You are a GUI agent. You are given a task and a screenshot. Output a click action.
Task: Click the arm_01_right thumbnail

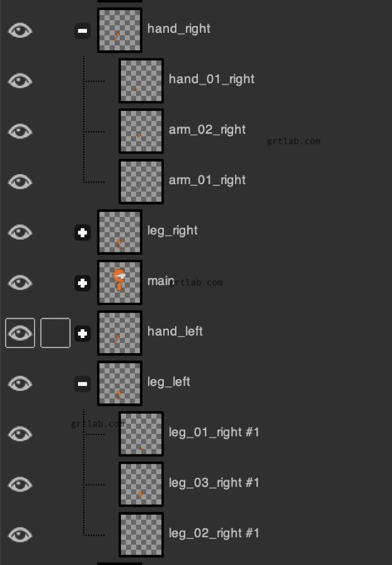(141, 181)
